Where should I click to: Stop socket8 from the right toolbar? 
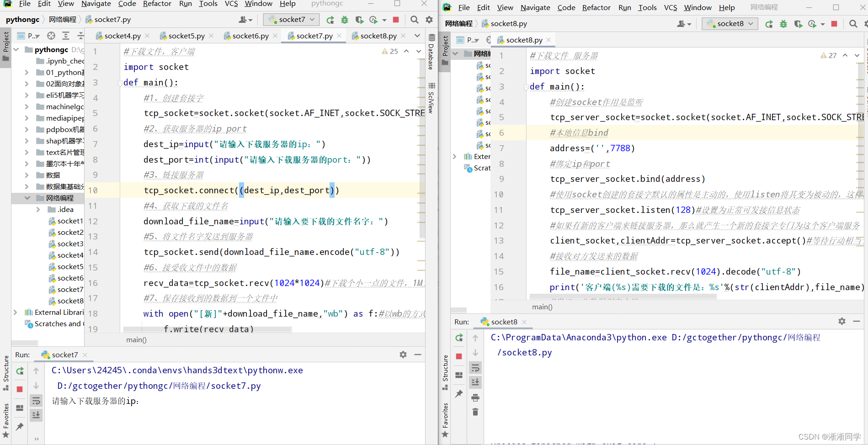click(834, 24)
